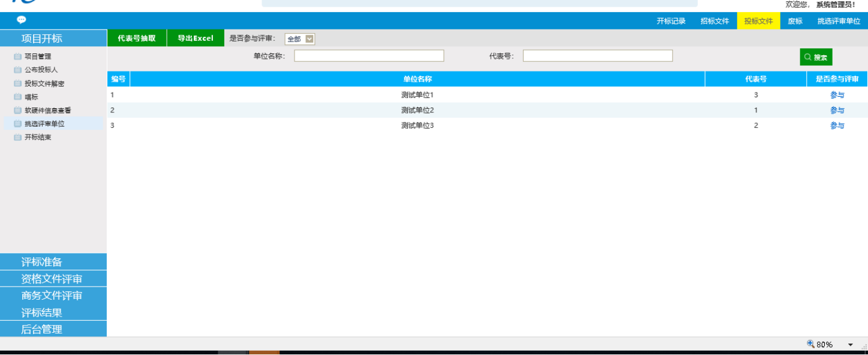Click the icon next to 唱标
Viewport: 868px width, 355px height.
click(18, 97)
